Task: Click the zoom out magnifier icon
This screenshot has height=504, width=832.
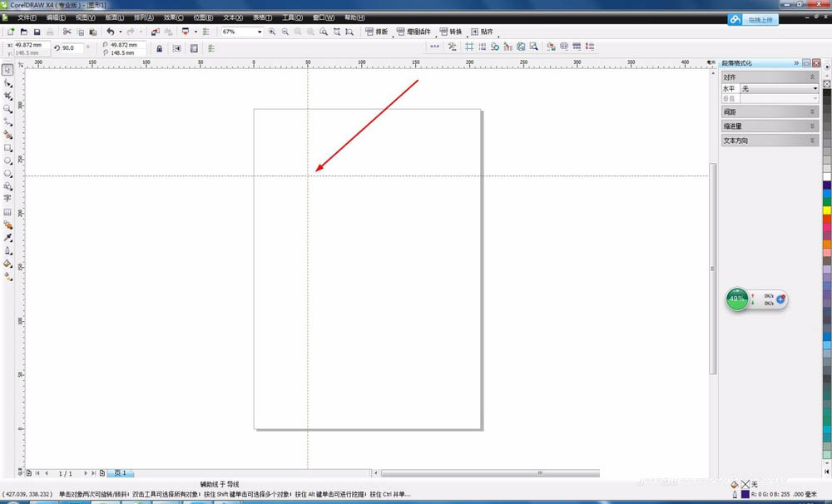Action: pos(285,32)
